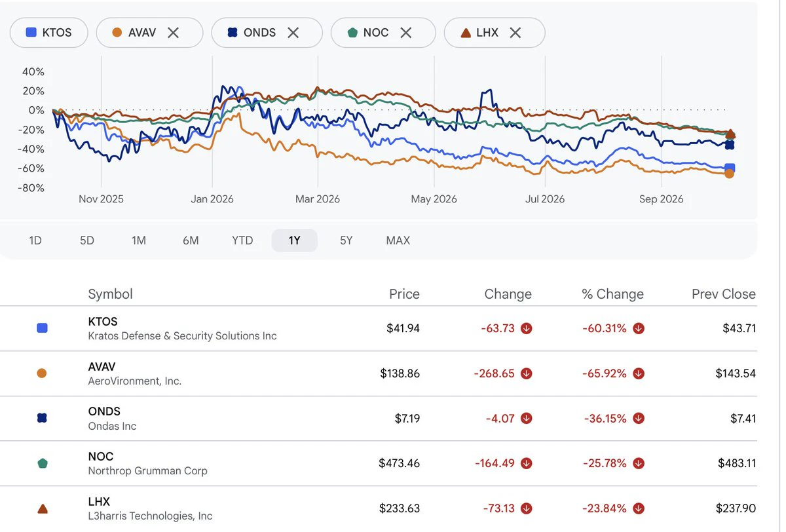Viewport: 786px width, 532px height.
Task: Open Kratos Defense & Security Solutions row
Action: coord(379,329)
